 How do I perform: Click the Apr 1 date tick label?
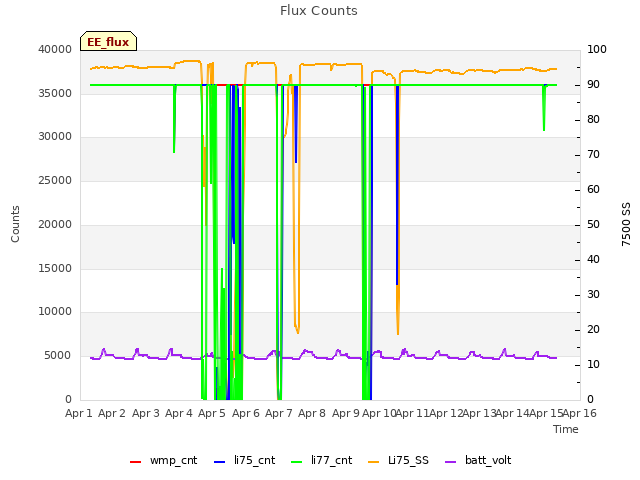[79, 413]
